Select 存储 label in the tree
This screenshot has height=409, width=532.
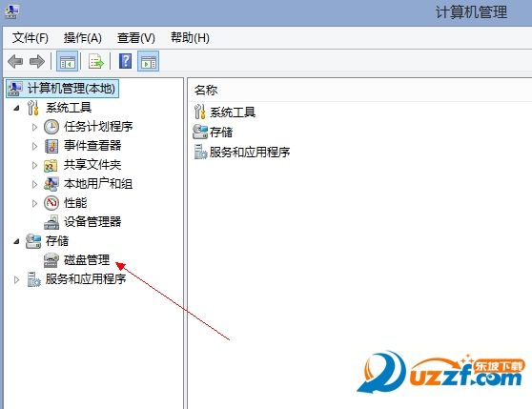tap(57, 241)
